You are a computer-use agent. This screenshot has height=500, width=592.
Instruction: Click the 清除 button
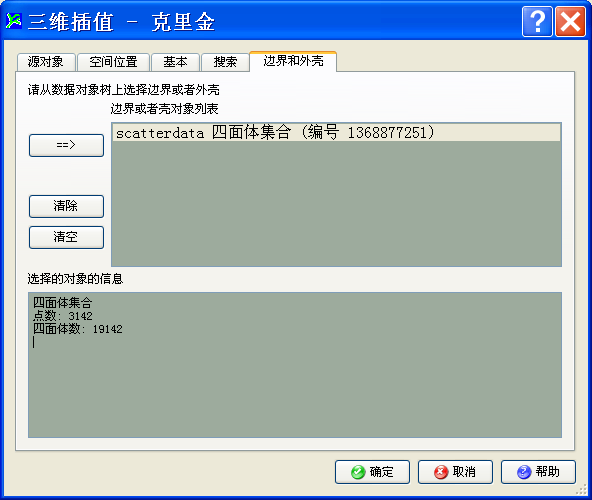pos(66,206)
